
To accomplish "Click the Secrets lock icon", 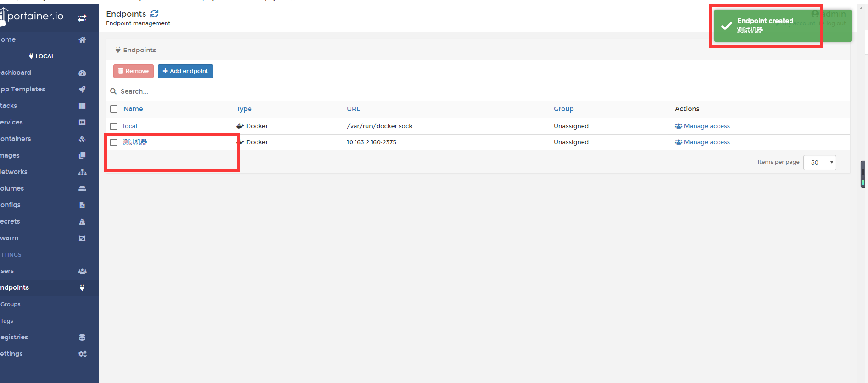I will tap(82, 222).
